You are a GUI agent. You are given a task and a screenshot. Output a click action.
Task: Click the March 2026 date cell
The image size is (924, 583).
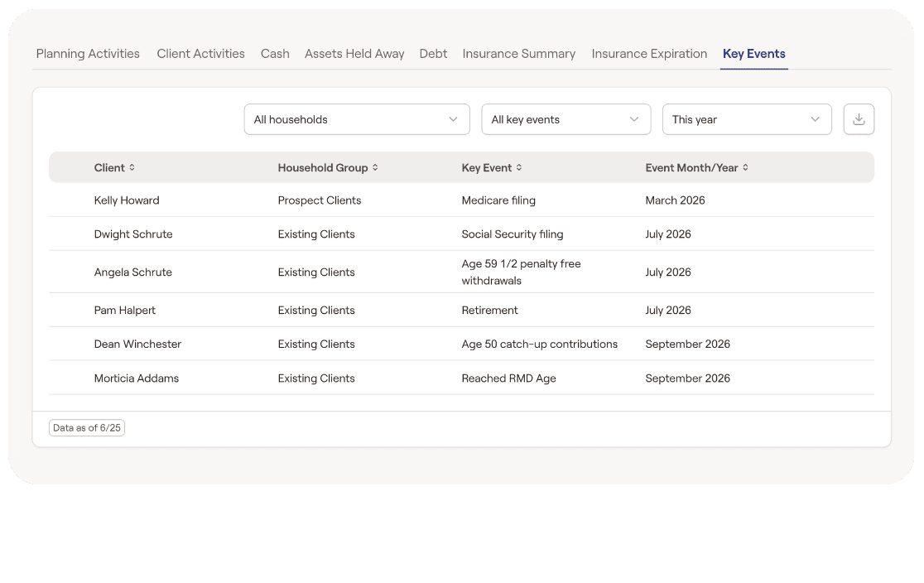pos(675,200)
